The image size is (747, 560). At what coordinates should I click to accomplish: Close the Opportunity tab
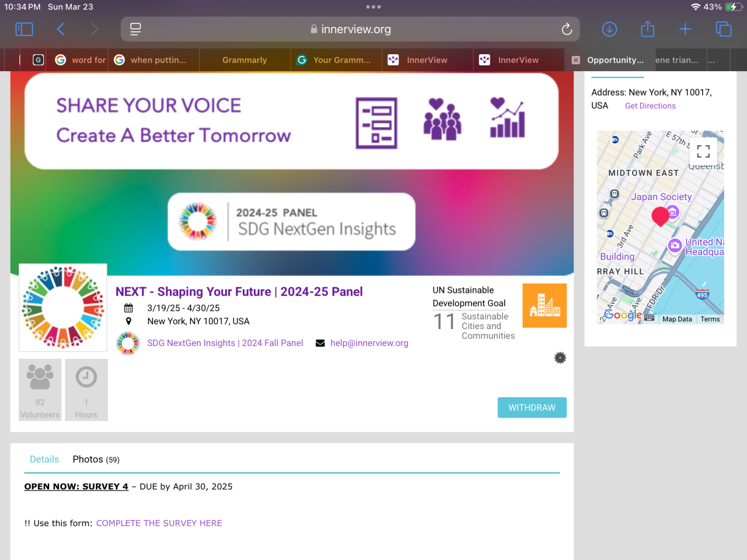point(576,60)
